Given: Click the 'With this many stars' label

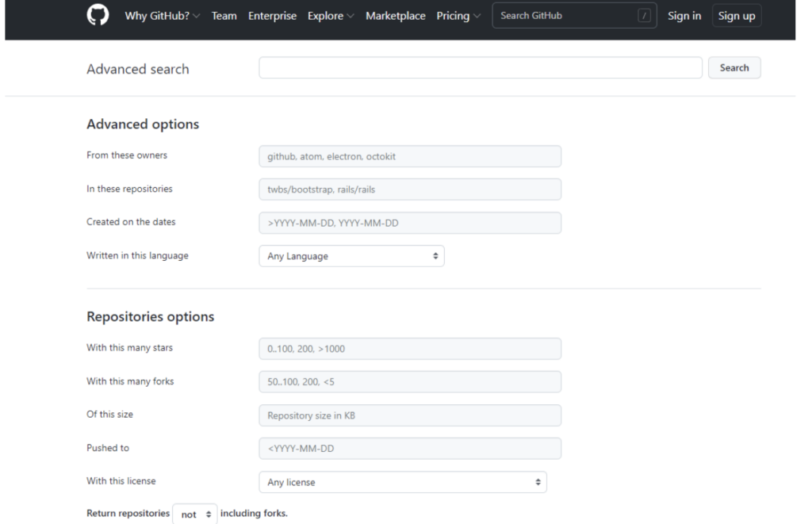Looking at the screenshot, I should [129, 348].
